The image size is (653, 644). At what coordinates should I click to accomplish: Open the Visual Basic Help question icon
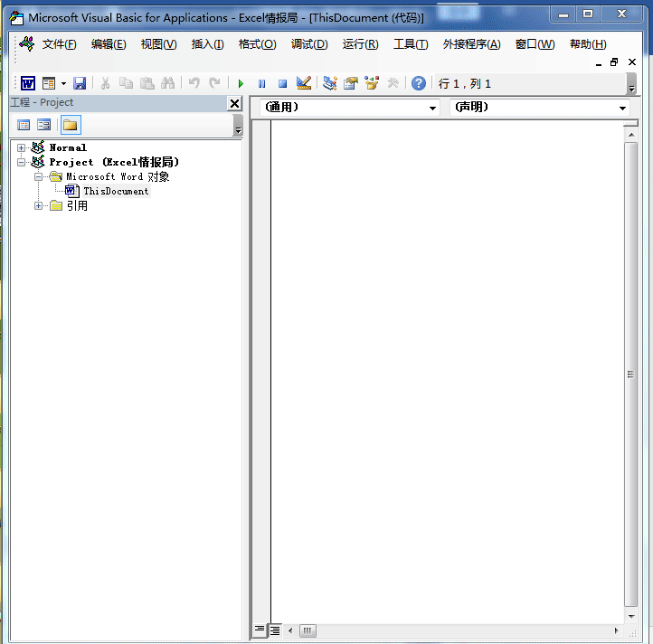(419, 83)
